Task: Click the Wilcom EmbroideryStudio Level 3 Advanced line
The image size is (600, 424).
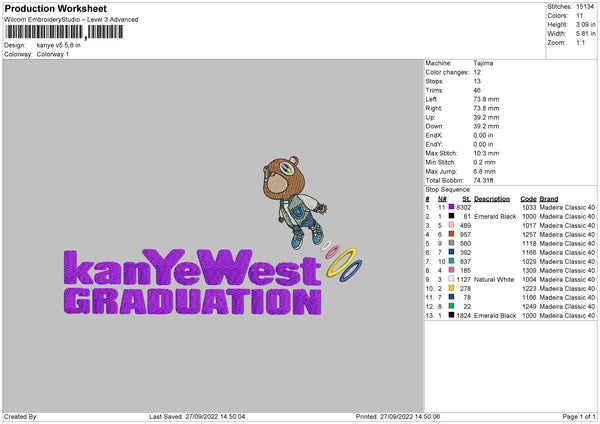Action: [71, 20]
